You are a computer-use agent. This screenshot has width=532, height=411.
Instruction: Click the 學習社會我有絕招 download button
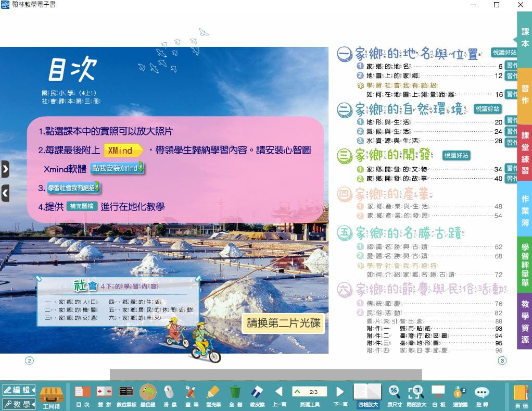tap(73, 188)
